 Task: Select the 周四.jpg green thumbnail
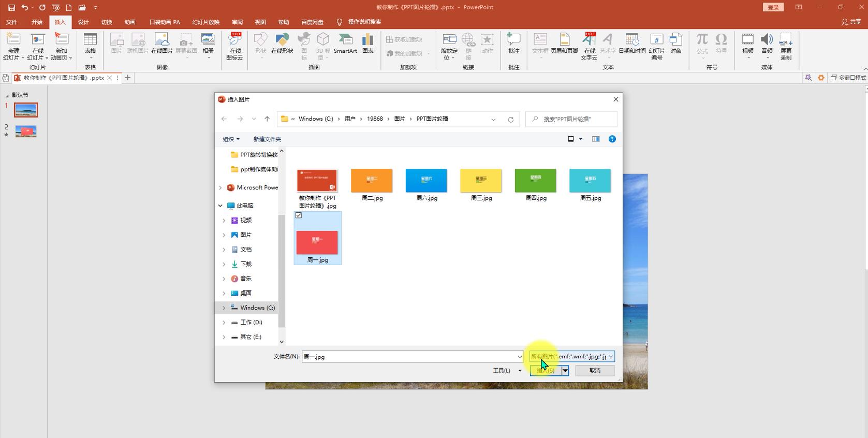(535, 181)
